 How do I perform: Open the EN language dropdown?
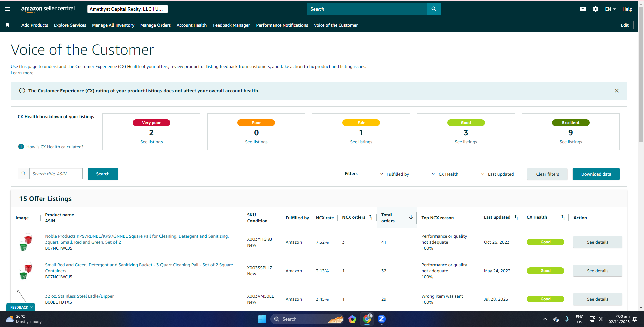pyautogui.click(x=610, y=9)
